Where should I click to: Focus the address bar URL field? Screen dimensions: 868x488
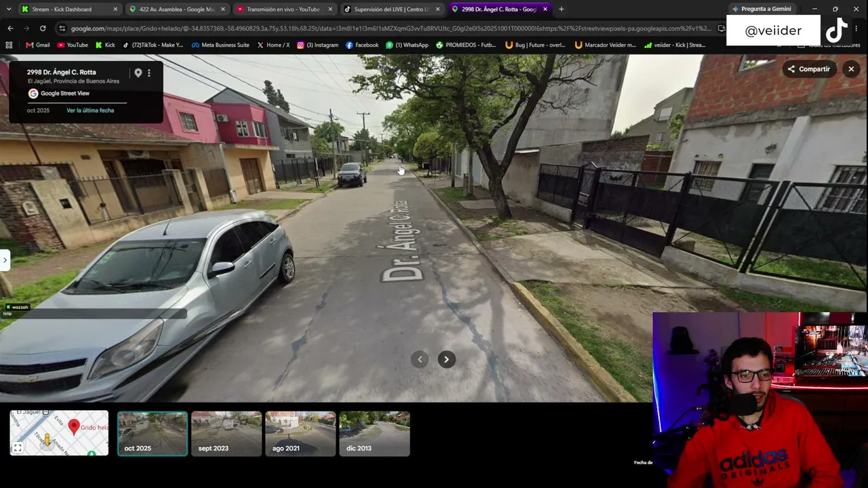coord(391,28)
